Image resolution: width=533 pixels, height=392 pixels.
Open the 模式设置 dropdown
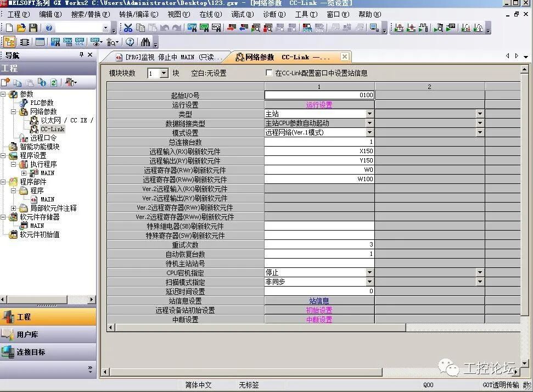(369, 132)
